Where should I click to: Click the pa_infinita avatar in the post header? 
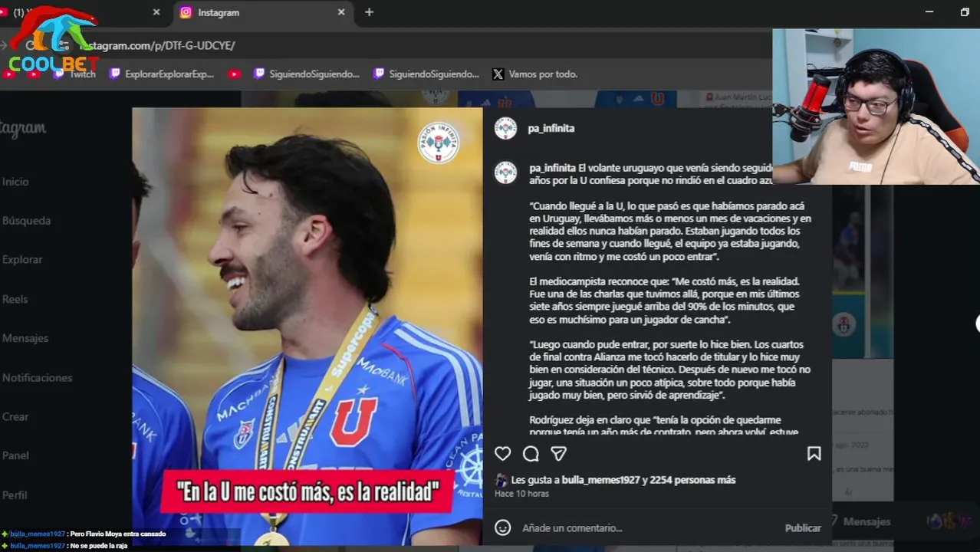pyautogui.click(x=505, y=128)
